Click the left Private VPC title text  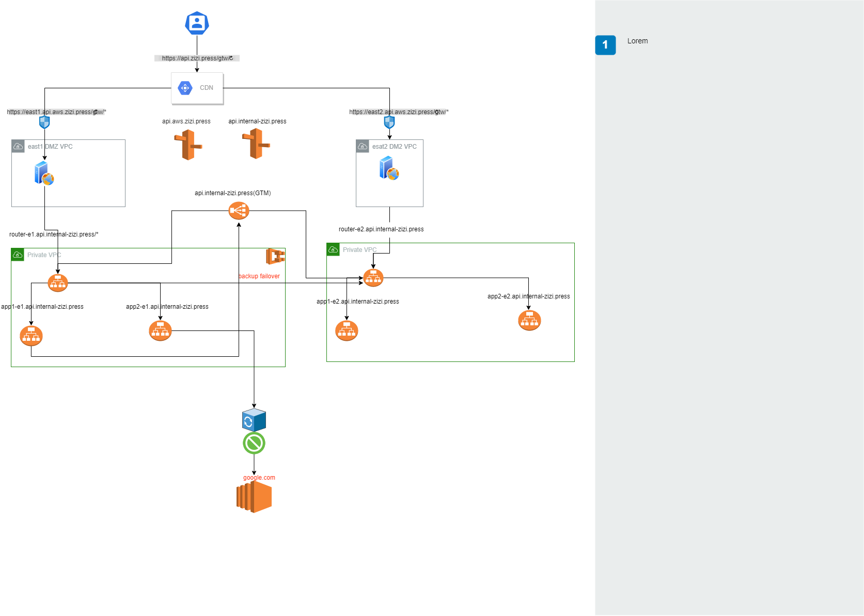44,255
